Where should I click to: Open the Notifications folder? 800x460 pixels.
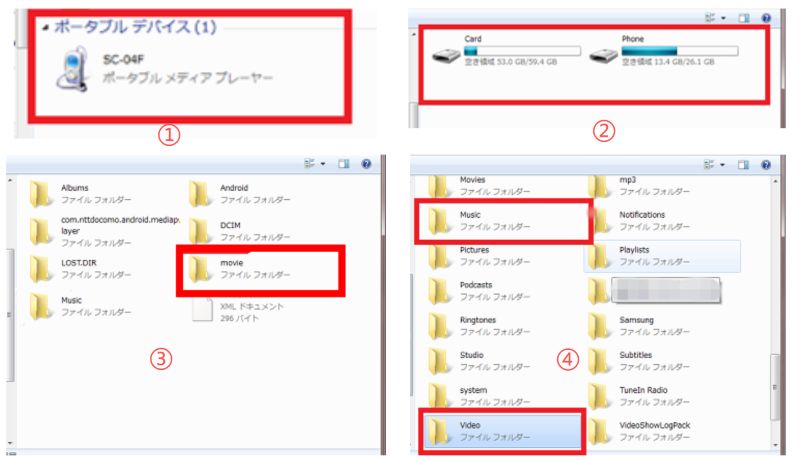[x=639, y=221]
